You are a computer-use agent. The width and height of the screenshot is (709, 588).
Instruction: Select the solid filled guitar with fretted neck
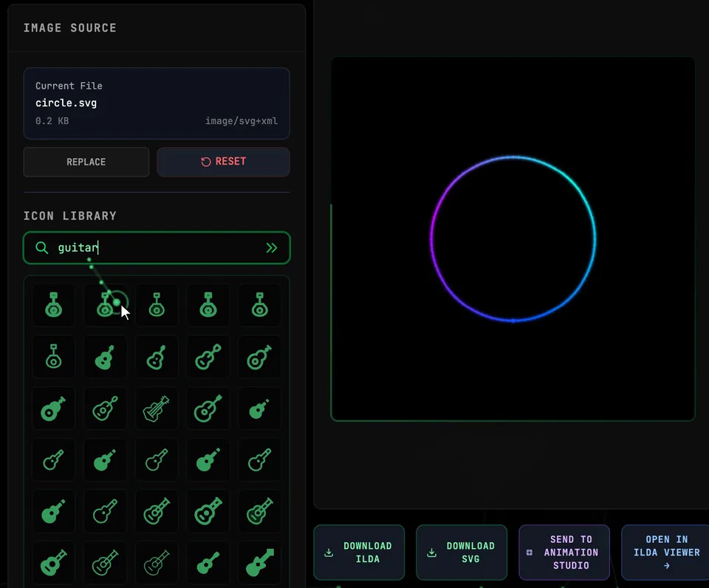point(53,562)
